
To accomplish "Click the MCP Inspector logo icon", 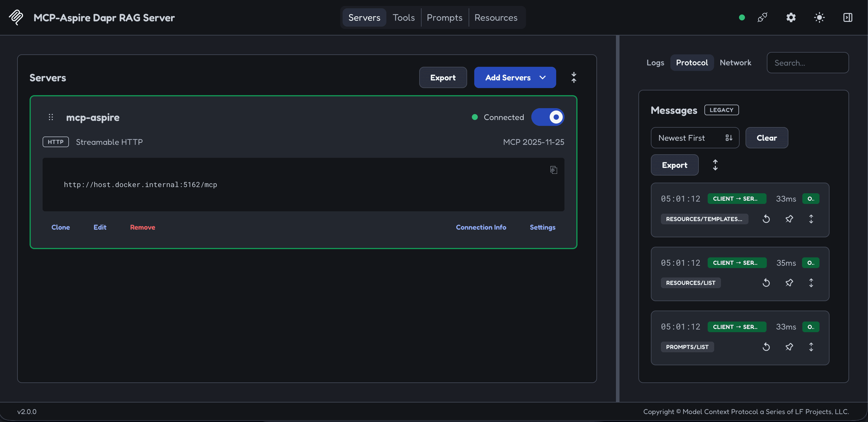I will click(16, 17).
